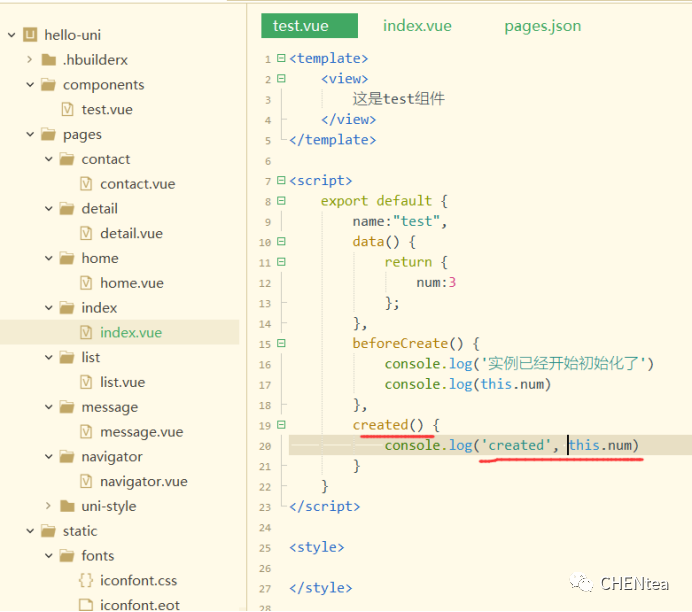Open navigator.vue in the project tree
This screenshot has height=612, width=692.
(x=143, y=481)
